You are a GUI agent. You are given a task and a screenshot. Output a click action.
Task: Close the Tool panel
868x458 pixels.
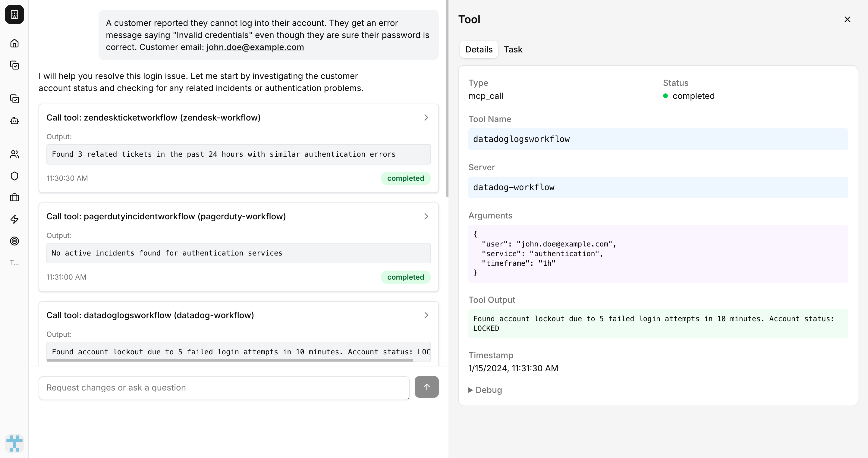[x=847, y=20]
